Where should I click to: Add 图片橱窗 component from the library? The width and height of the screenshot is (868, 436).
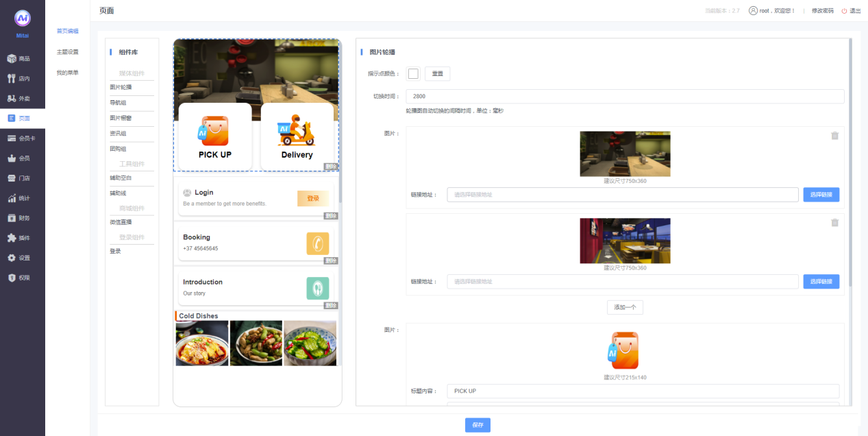[121, 118]
